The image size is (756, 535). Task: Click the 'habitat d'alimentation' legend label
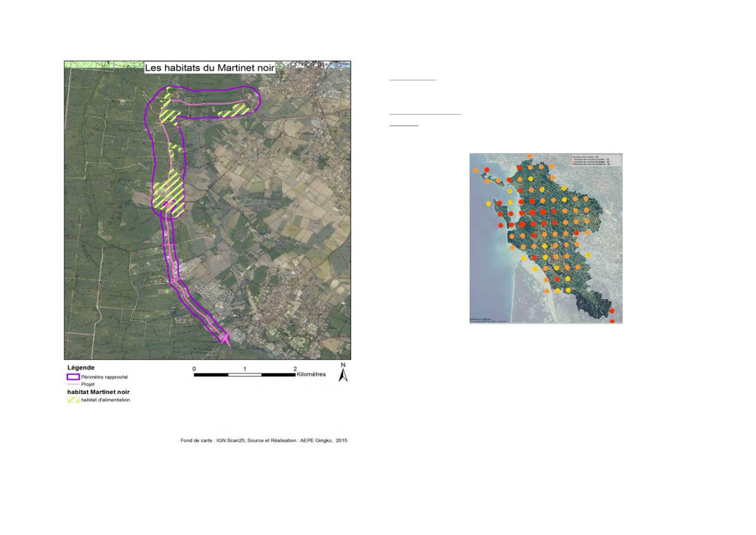pyautogui.click(x=105, y=400)
